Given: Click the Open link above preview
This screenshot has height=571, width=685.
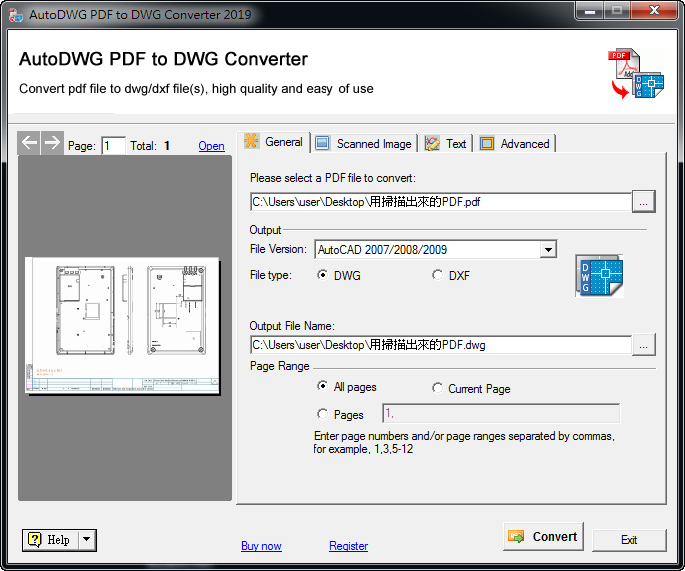Looking at the screenshot, I should point(211,146).
